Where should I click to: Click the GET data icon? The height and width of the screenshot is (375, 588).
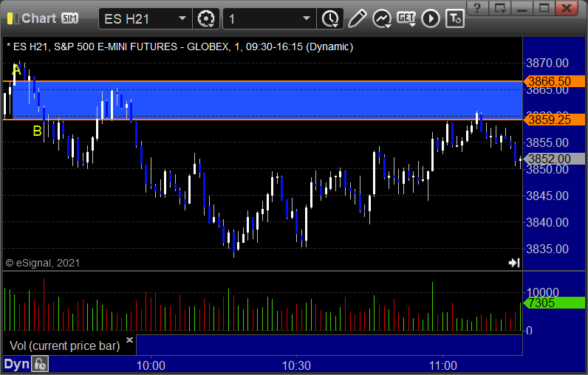point(406,18)
